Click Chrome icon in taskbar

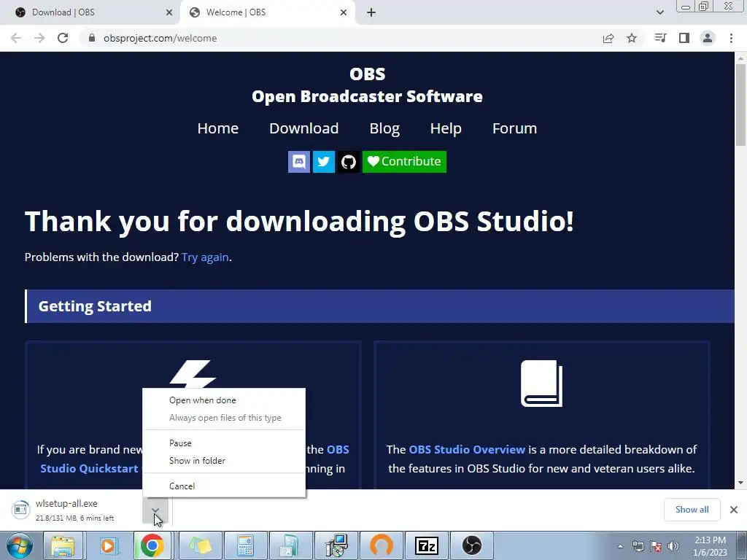152,545
